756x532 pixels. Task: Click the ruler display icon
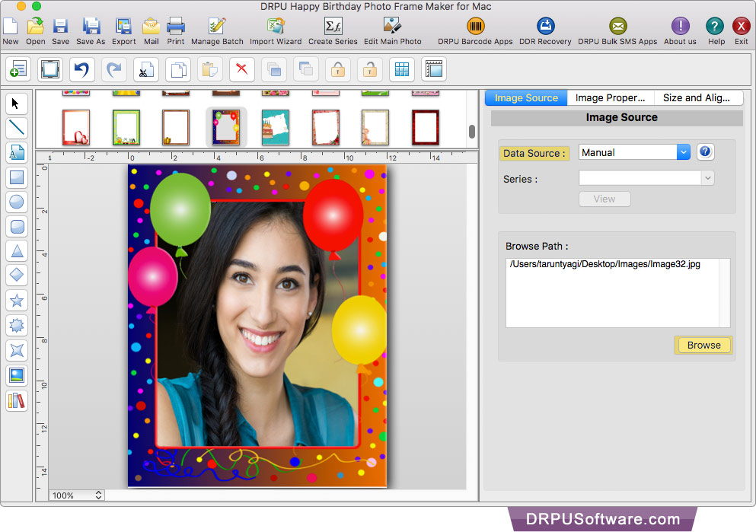tap(433, 69)
